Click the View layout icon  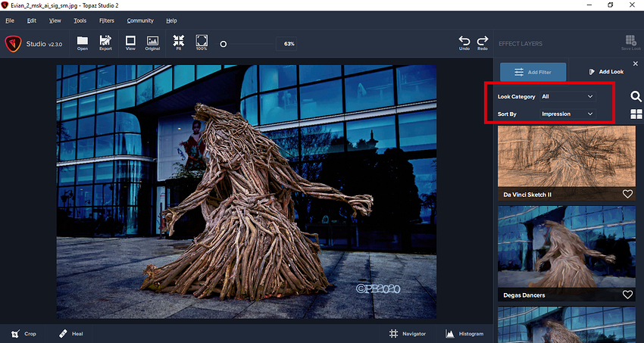pyautogui.click(x=130, y=42)
